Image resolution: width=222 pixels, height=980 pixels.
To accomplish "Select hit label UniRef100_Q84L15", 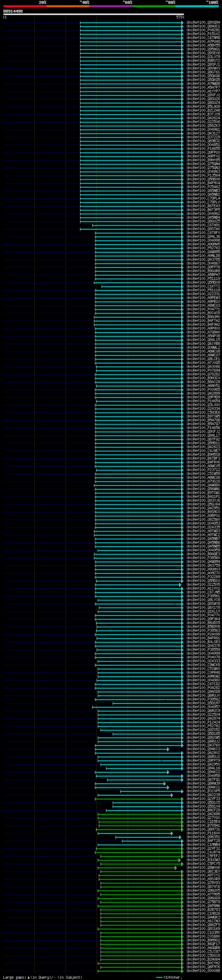I will (203, 340).
